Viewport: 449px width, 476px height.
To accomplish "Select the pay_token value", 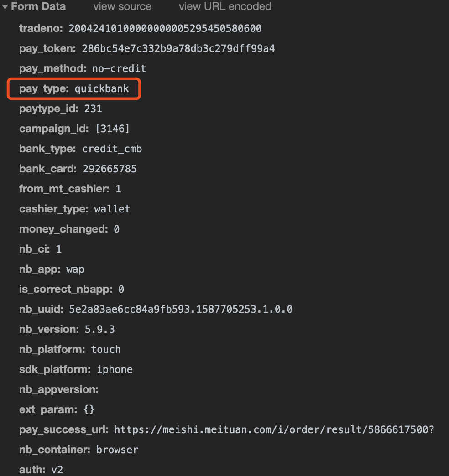I will pos(178,48).
